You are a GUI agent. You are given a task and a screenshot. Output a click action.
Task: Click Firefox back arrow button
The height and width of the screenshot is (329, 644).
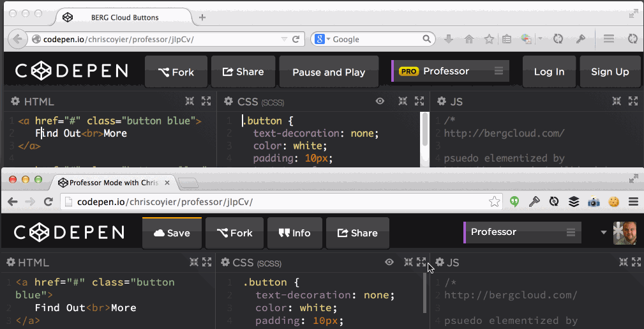pos(18,39)
